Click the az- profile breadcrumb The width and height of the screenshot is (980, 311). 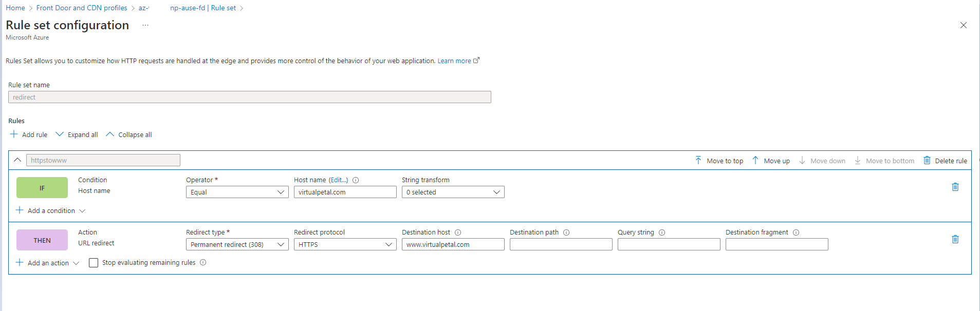144,8
